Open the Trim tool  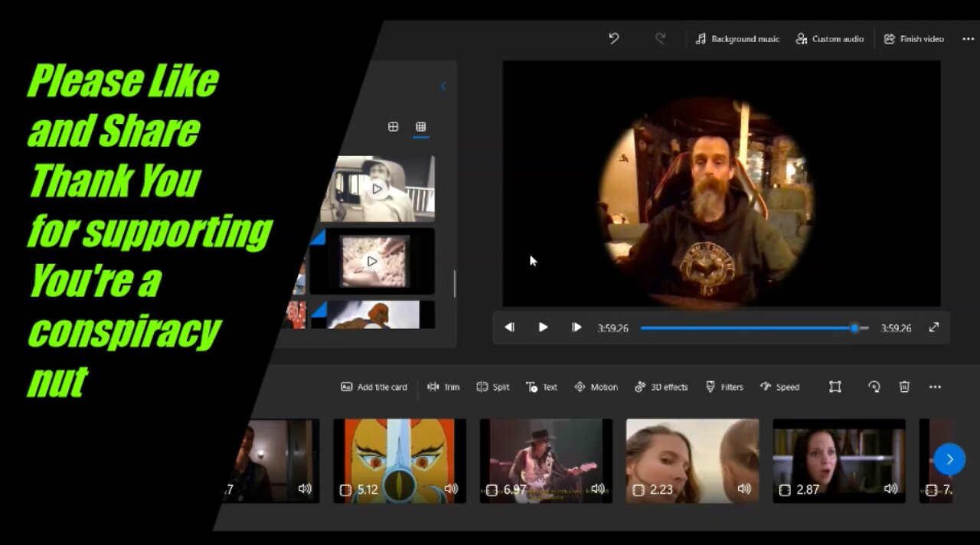coord(443,387)
